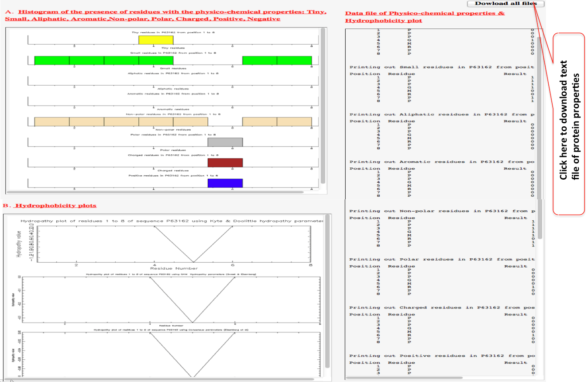Click the "Small residues in P63162" histogram title

[x=173, y=53]
